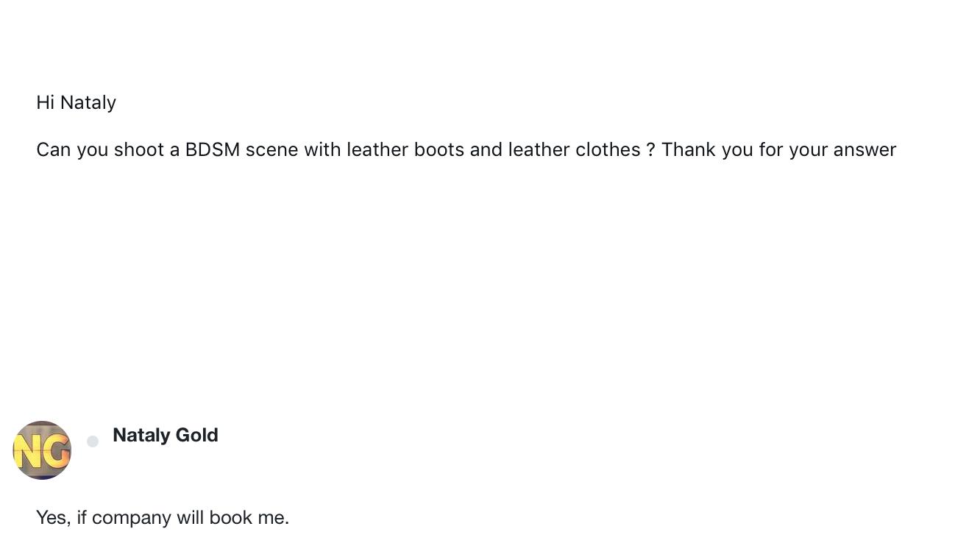Image resolution: width=980 pixels, height=543 pixels.
Task: Click "Thank you for your answer" text
Action: 778,149
